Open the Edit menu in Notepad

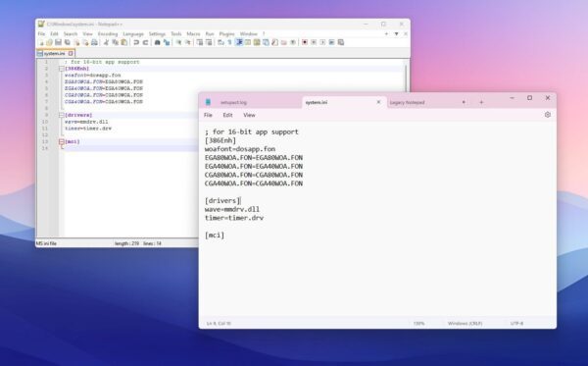(x=227, y=115)
